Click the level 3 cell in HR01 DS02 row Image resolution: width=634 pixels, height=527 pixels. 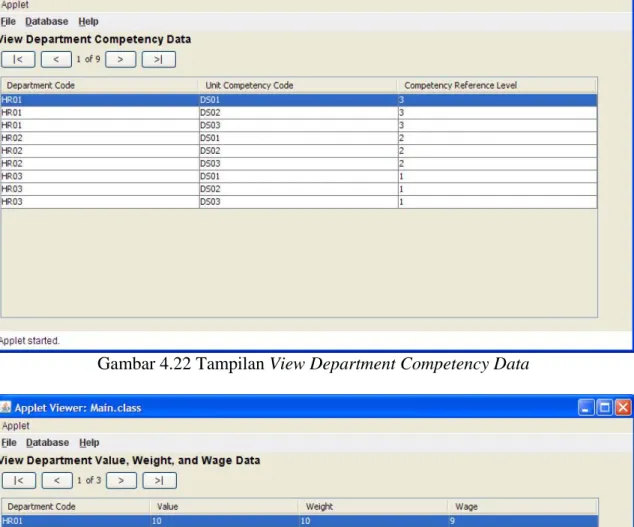point(497,112)
